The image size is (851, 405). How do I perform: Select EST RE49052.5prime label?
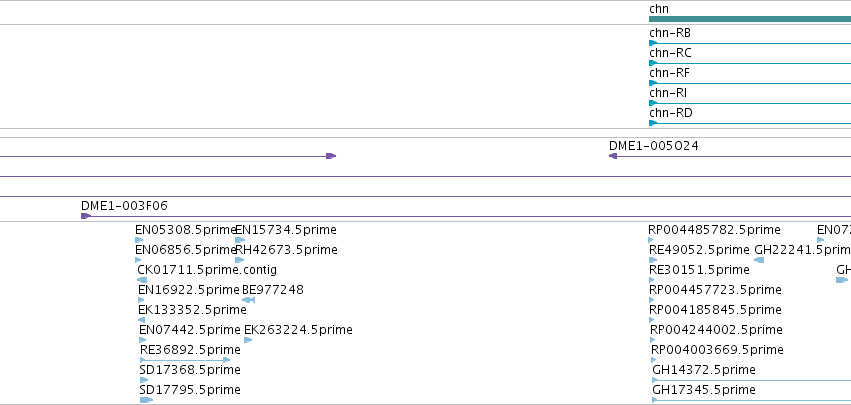tap(699, 250)
